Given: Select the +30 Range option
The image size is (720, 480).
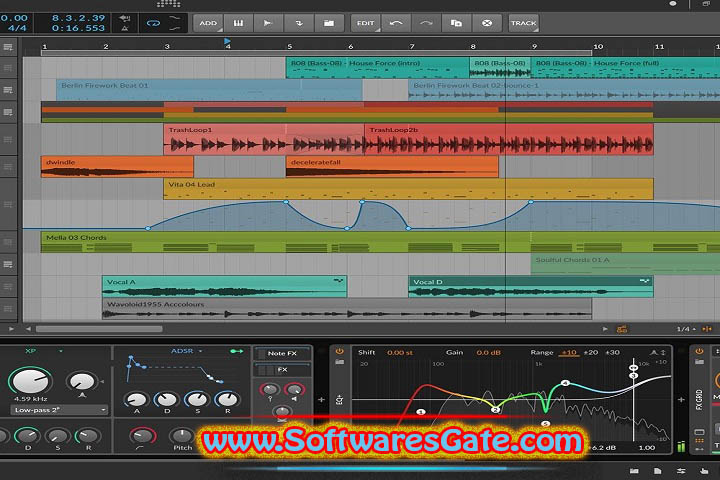Looking at the screenshot, I should pos(612,352).
